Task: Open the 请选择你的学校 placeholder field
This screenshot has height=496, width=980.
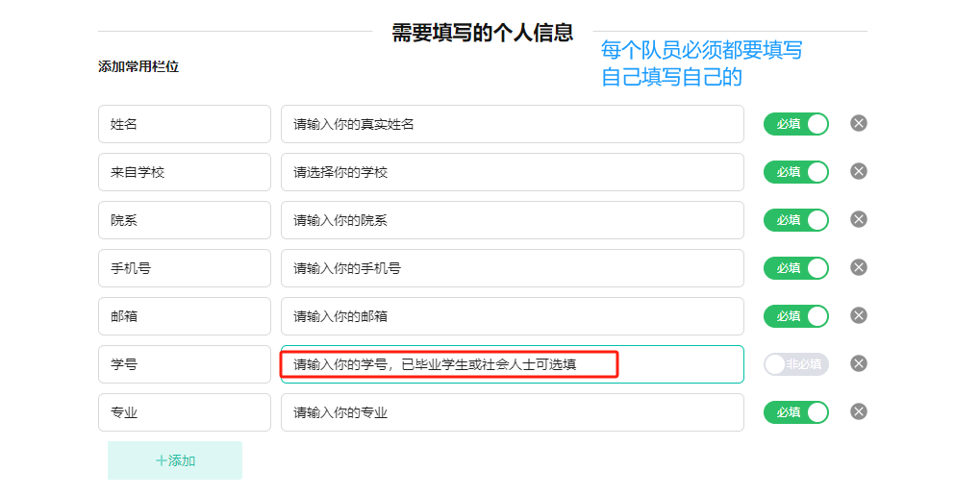Action: pos(512,172)
